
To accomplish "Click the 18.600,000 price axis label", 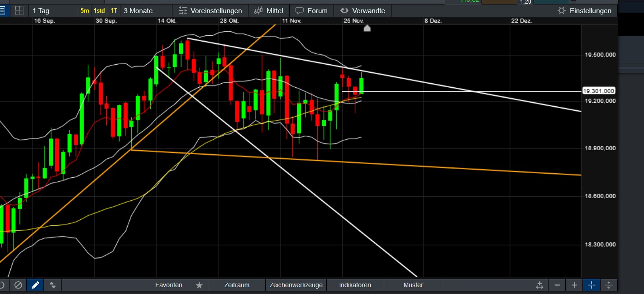I will [x=600, y=196].
